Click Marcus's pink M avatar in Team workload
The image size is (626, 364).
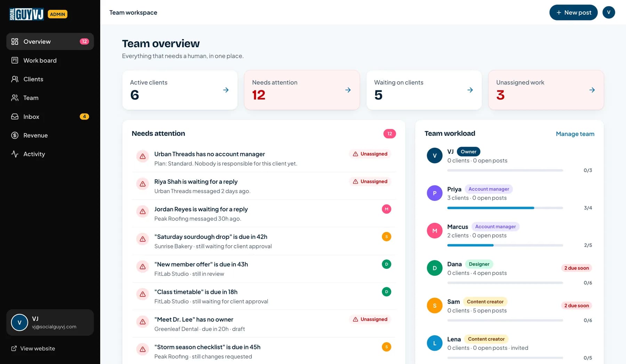434,231
